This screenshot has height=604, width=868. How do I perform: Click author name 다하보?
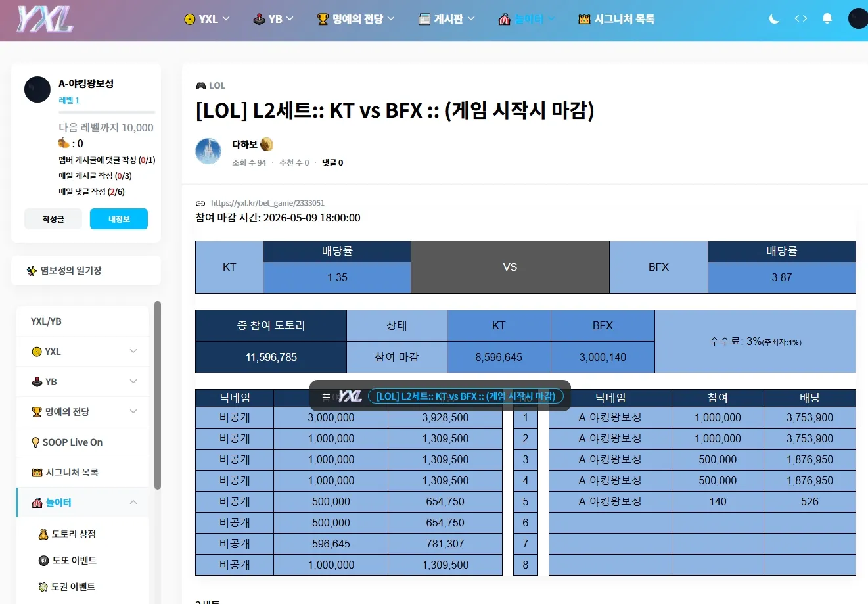(x=244, y=145)
